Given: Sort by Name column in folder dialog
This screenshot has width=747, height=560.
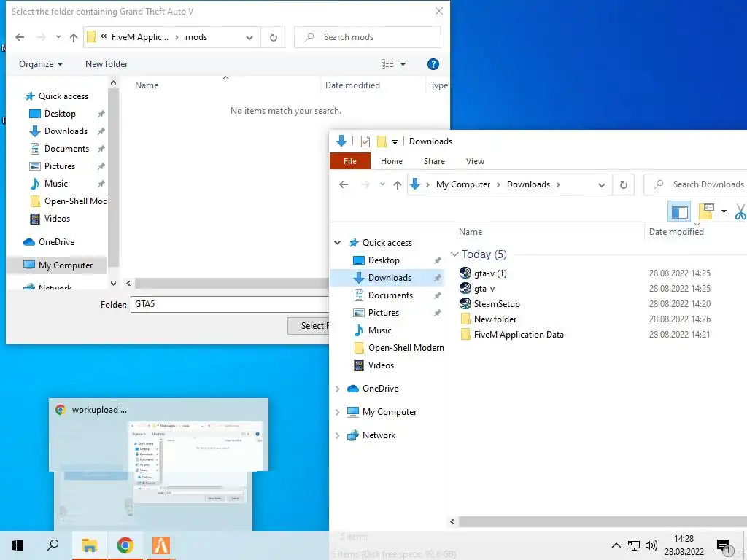Looking at the screenshot, I should 146,85.
